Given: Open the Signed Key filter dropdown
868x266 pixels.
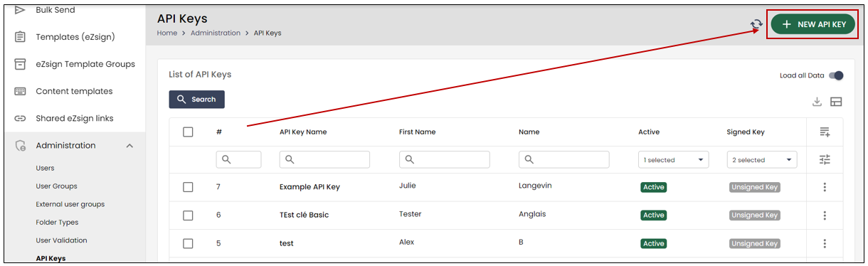Looking at the screenshot, I should click(x=762, y=160).
